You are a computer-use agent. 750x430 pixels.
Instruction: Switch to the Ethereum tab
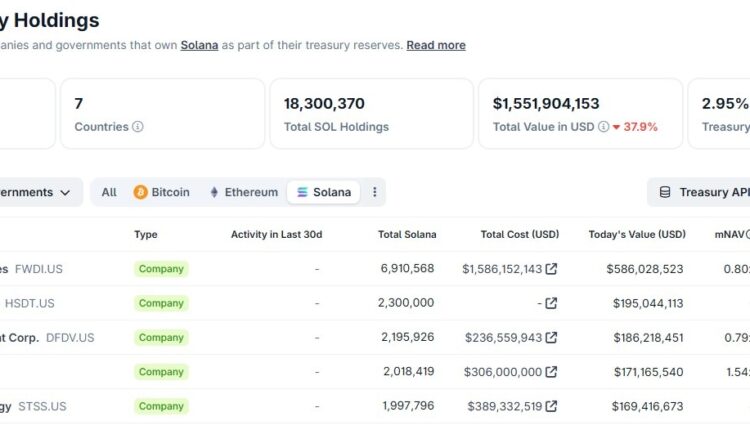tap(243, 192)
